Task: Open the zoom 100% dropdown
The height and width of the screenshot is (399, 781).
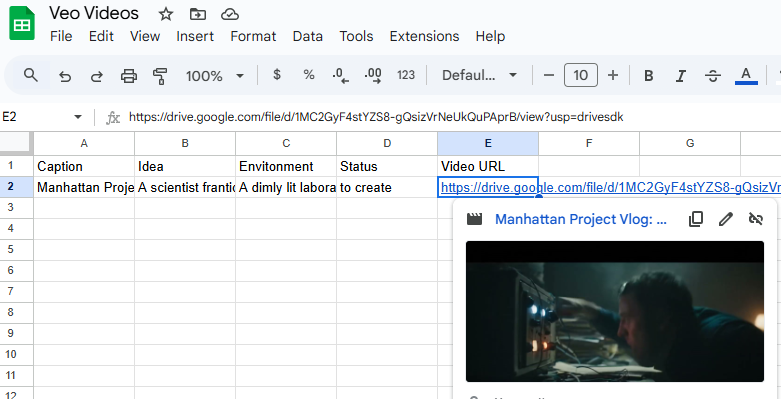Action: point(215,76)
